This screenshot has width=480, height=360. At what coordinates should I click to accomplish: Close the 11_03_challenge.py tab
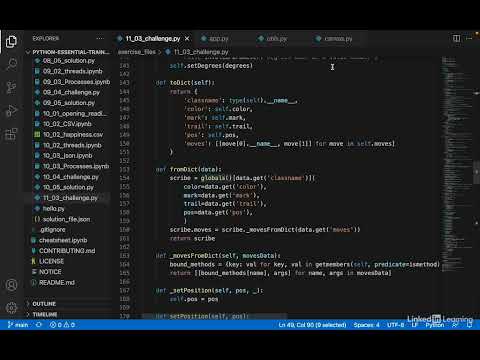(187, 39)
